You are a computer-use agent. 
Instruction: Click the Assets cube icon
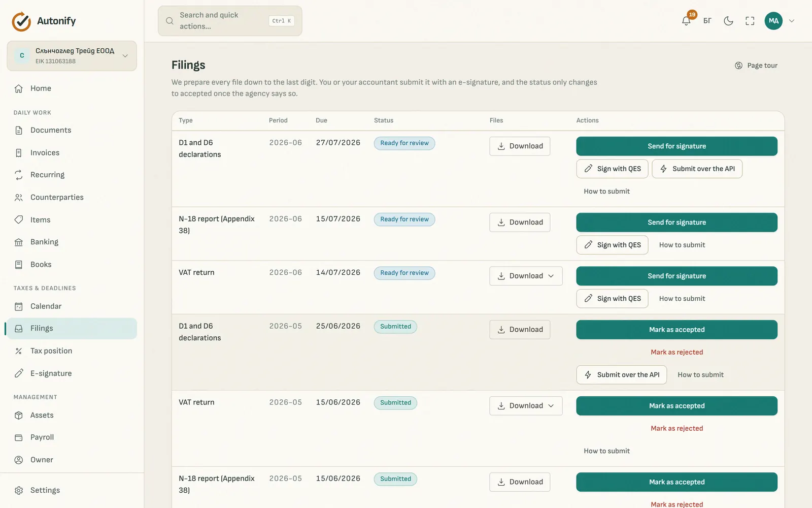19,415
